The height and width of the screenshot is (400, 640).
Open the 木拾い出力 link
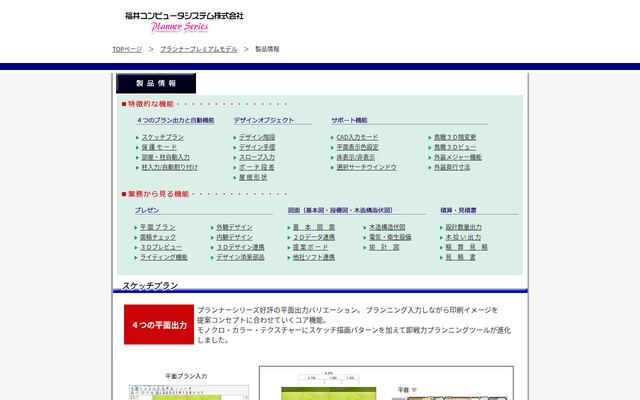click(463, 237)
